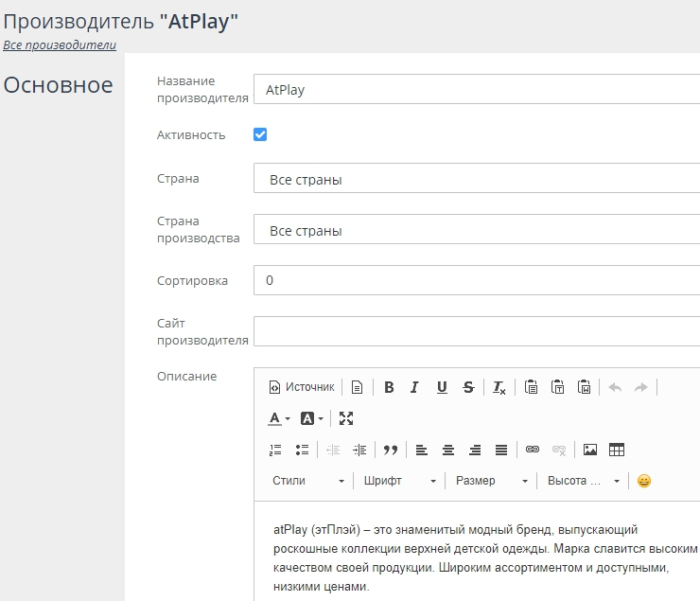Viewport: 700px width, 601px height.
Task: Toggle bold formatting in description editor
Action: [x=389, y=387]
